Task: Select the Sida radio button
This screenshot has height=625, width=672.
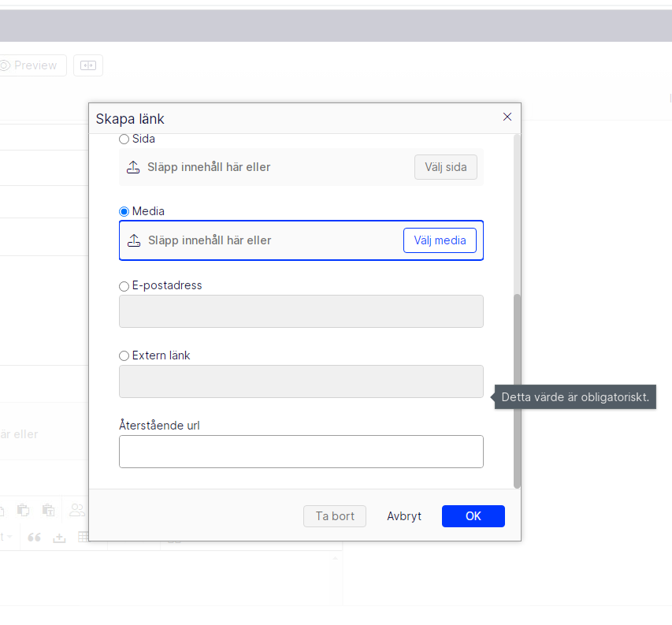Action: point(124,140)
